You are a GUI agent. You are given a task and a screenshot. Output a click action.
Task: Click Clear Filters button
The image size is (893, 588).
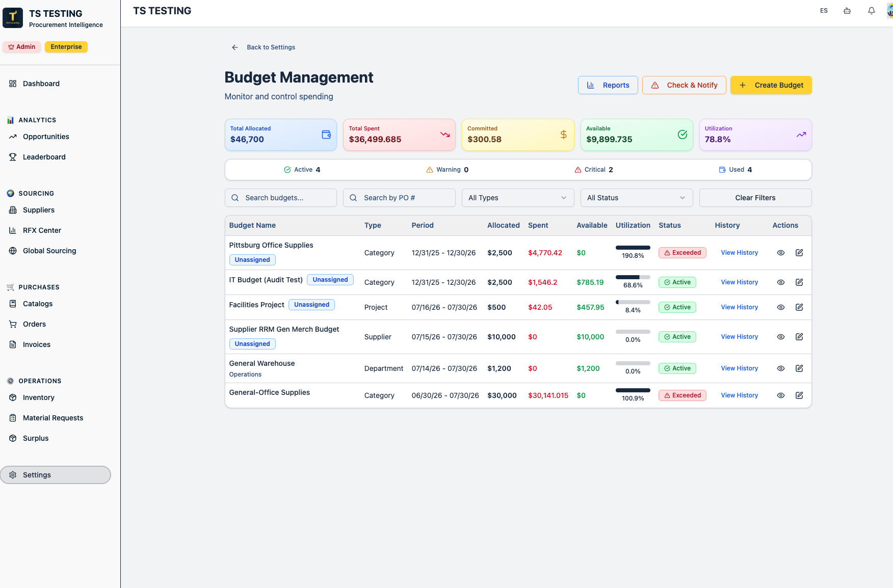755,198
